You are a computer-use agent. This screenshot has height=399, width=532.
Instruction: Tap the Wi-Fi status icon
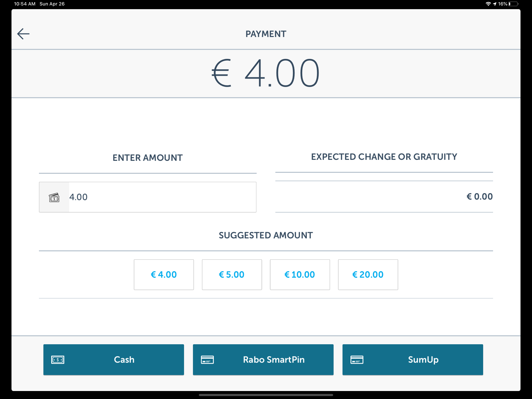click(488, 4)
